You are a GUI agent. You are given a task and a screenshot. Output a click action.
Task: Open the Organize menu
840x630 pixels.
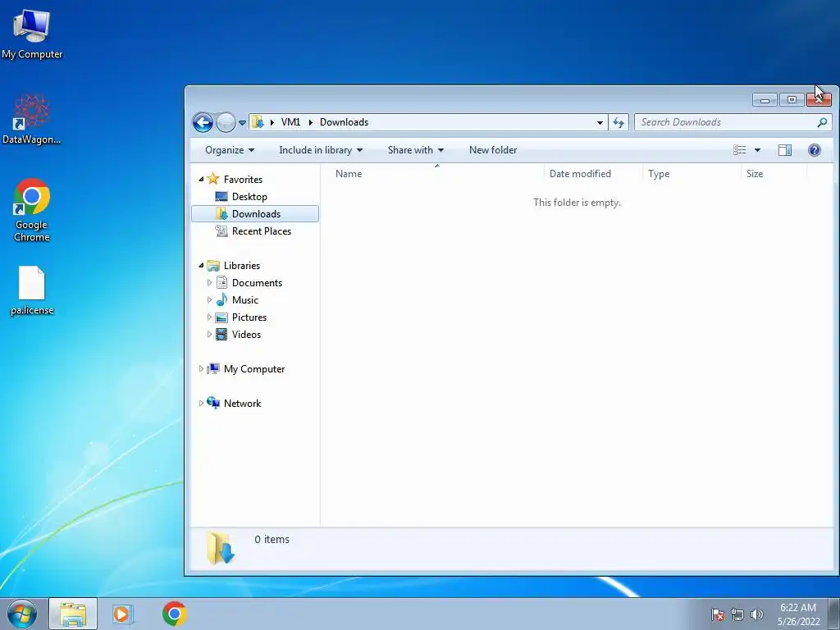[230, 150]
